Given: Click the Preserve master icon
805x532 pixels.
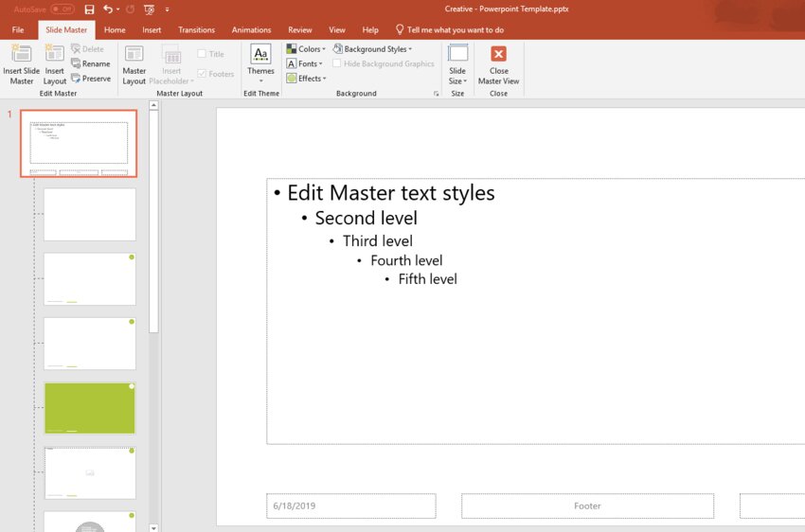Looking at the screenshot, I should pos(76,79).
